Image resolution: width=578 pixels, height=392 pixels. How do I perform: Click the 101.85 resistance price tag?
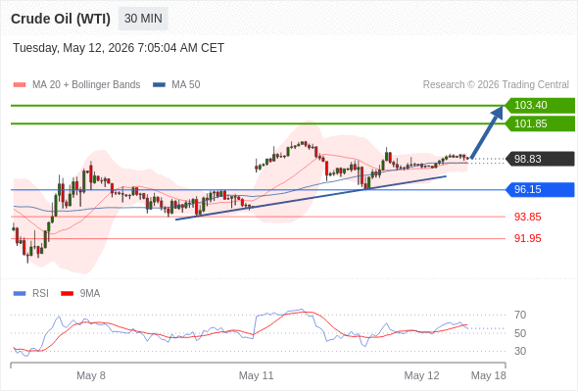click(540, 123)
